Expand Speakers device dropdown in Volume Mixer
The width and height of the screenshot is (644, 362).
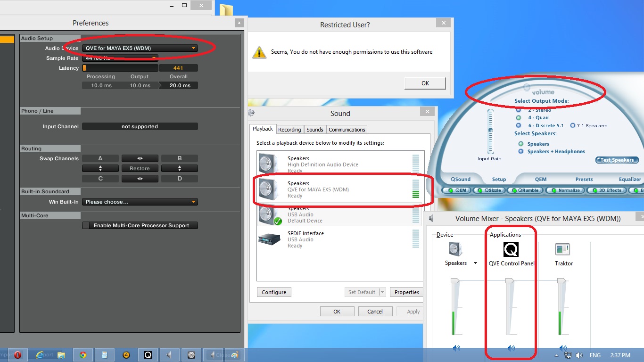[x=475, y=263]
